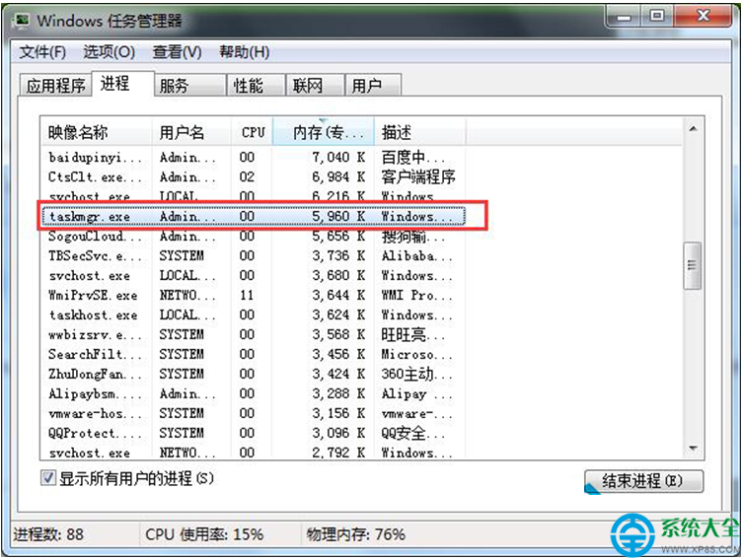Click the scrollbar down arrow
The width and height of the screenshot is (743, 560).
point(693,448)
